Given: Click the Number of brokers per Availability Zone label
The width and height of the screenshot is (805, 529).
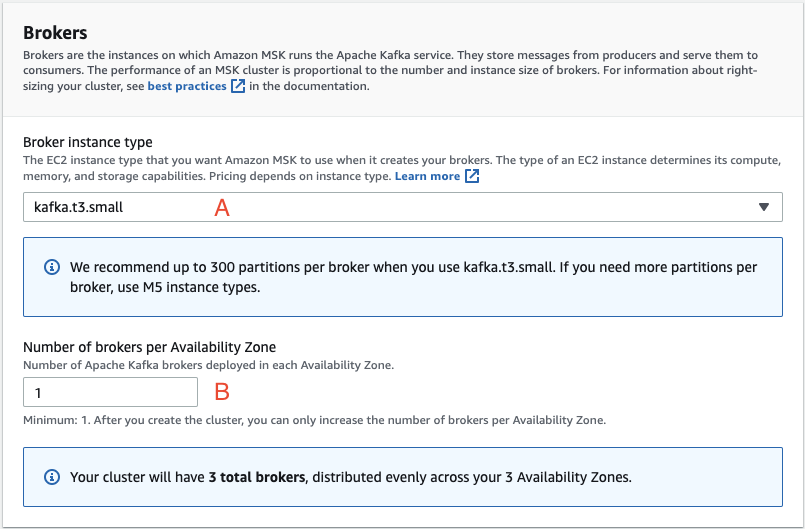Looking at the screenshot, I should 149,347.
